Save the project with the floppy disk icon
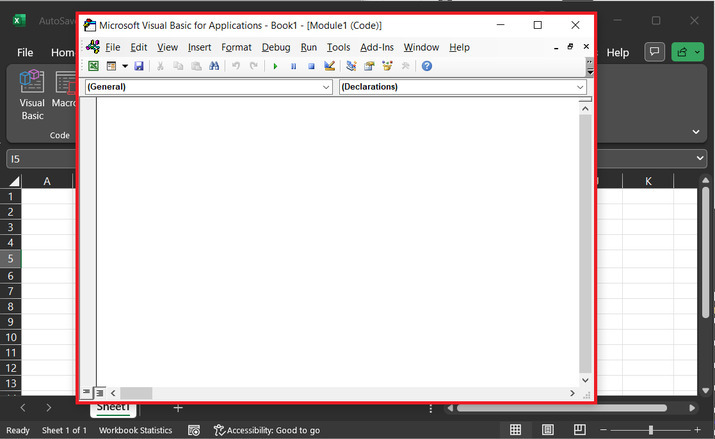The image size is (715, 439). pos(139,66)
